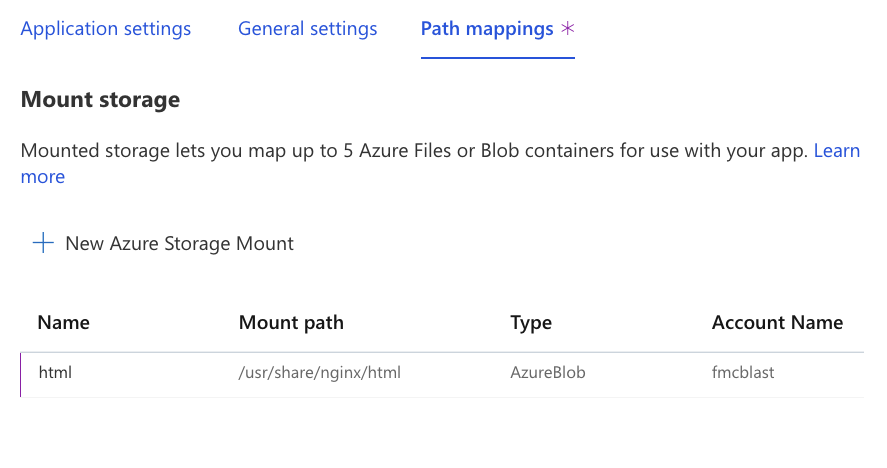Click the blue underline beneath Path mappings
The width and height of the screenshot is (887, 468).
coord(498,58)
